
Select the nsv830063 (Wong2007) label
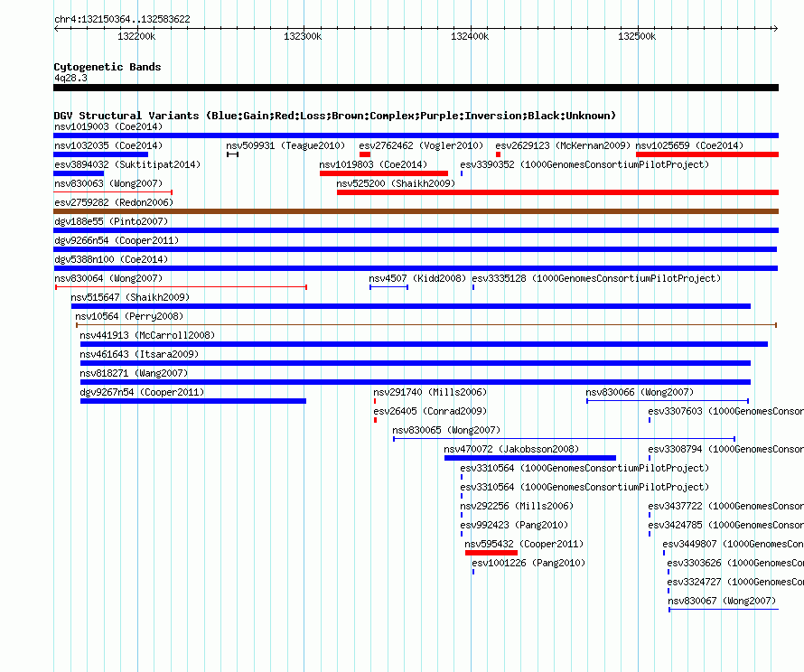[x=108, y=183]
